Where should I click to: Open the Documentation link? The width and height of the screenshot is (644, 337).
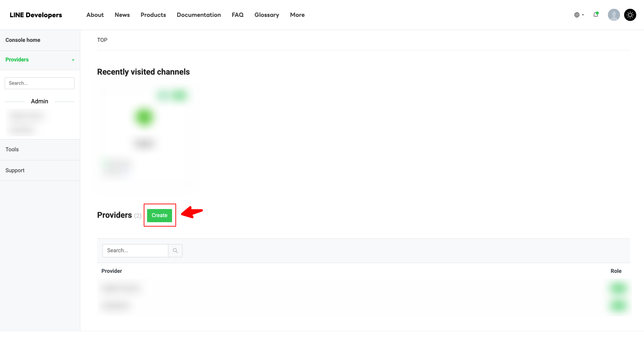[x=199, y=15]
